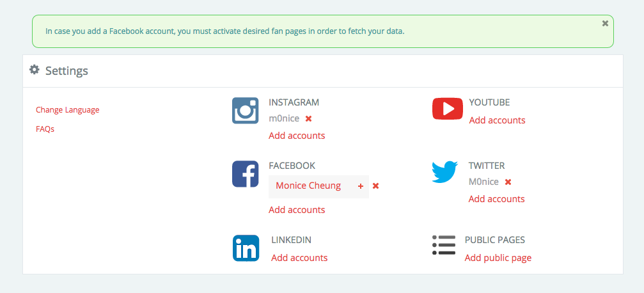Screen dimensions: 644x293
Task: Open the Change Language link
Action: [x=68, y=110]
